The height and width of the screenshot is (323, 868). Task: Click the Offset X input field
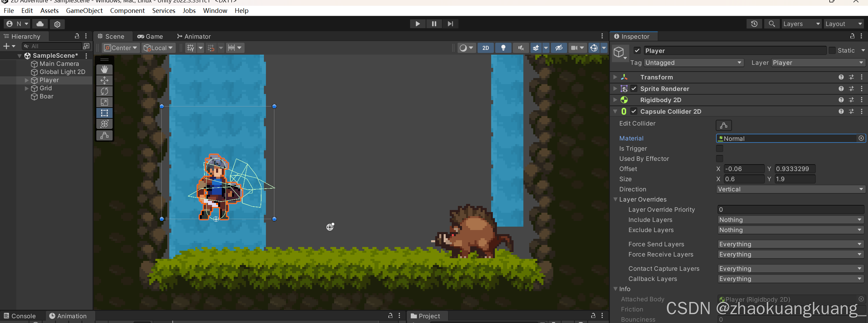click(x=744, y=169)
